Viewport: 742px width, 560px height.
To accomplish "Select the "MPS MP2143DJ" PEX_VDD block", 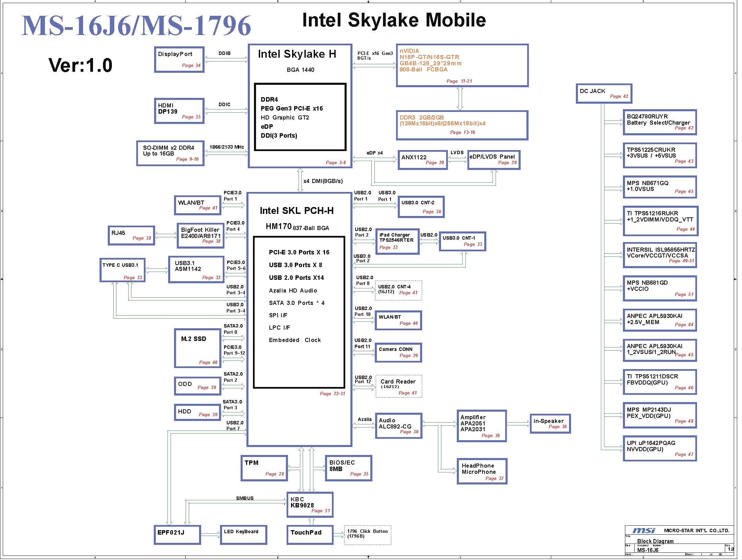I will (660, 415).
